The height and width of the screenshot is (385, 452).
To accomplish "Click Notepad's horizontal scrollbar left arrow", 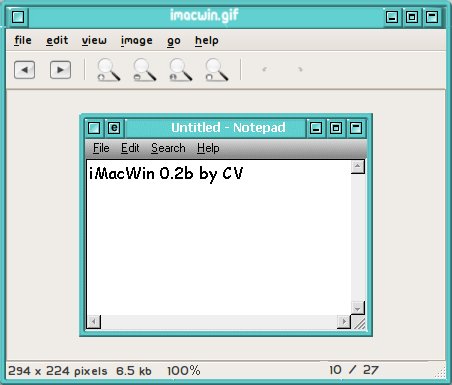I will pyautogui.click(x=94, y=322).
